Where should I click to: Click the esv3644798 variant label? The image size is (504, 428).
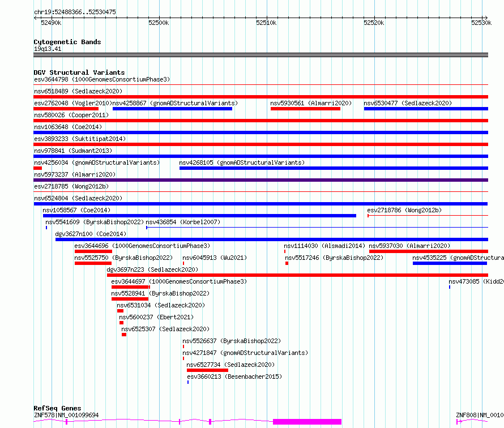coord(102,79)
